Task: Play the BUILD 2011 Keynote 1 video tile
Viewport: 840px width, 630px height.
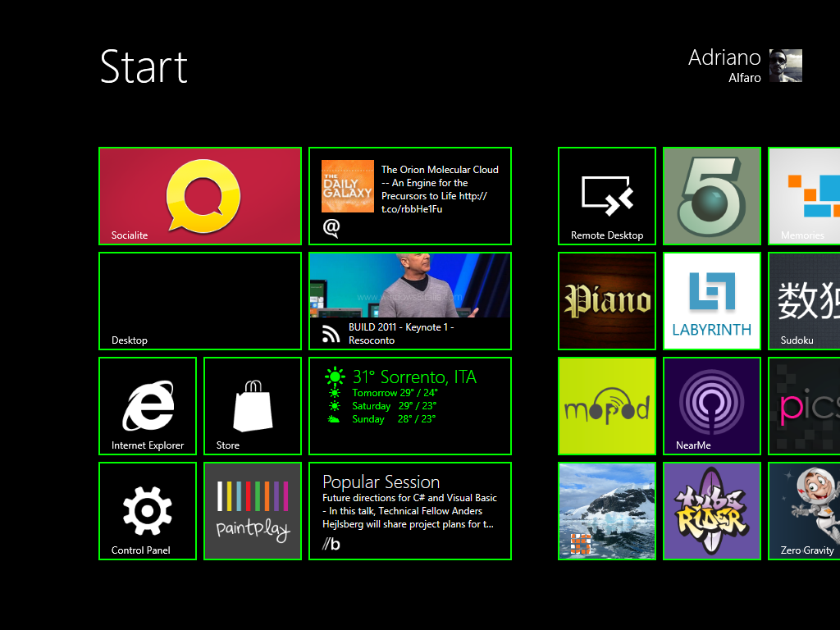Action: point(409,301)
